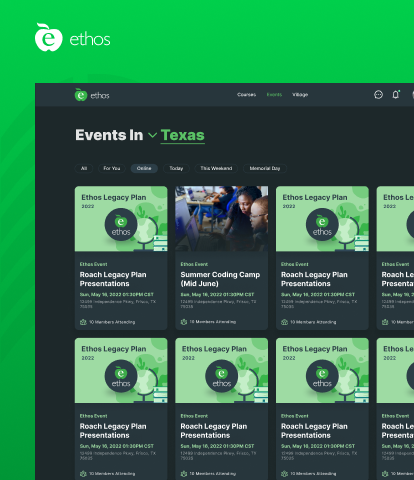Open the Summer Coding Camp (Mid June) title
The image size is (414, 480).
220,279
